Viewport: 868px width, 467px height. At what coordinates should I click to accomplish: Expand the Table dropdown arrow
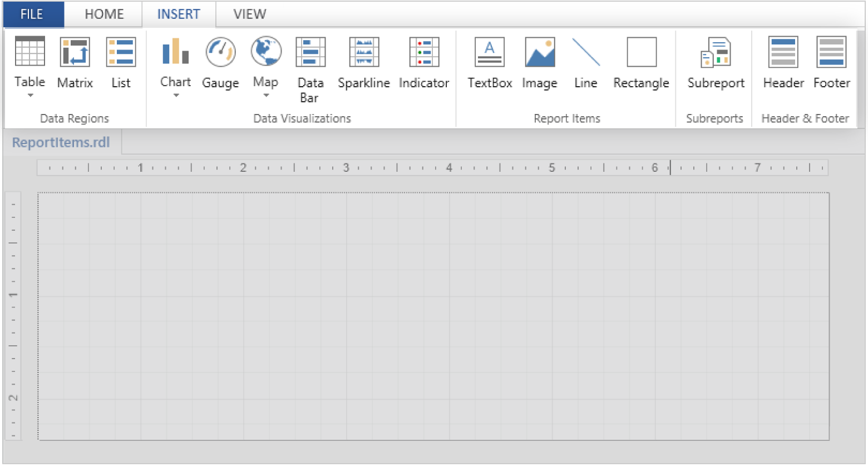(30, 96)
